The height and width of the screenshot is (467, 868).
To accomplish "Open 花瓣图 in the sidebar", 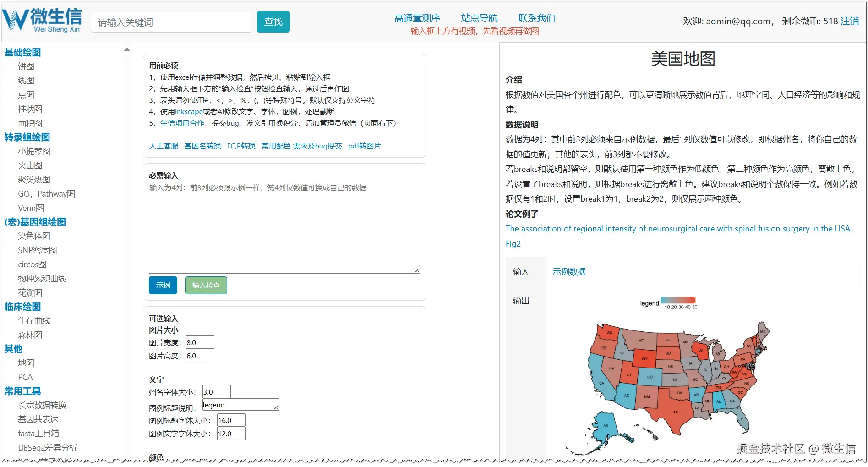I will [30, 293].
